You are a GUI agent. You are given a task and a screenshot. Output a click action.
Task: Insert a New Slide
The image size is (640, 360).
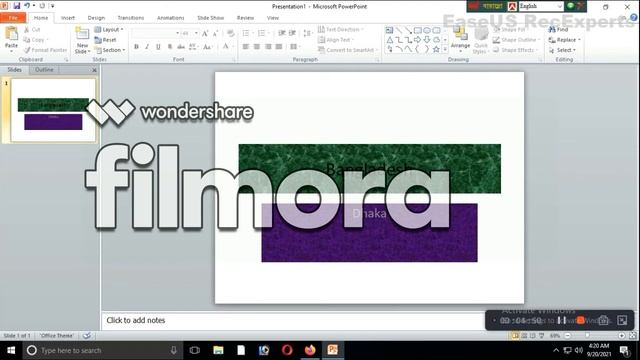tap(82, 41)
